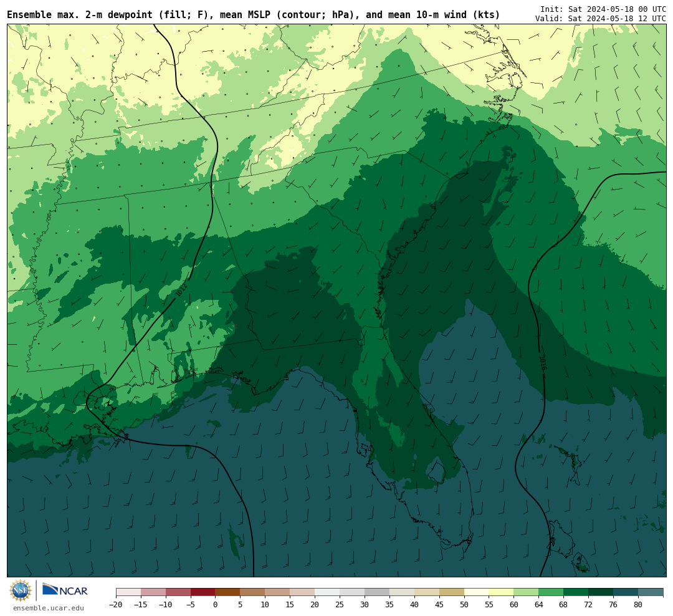Viewport: 673px width, 616px height.
Task: Click the colorbar swatch between -5 and 0
Action: (203, 592)
